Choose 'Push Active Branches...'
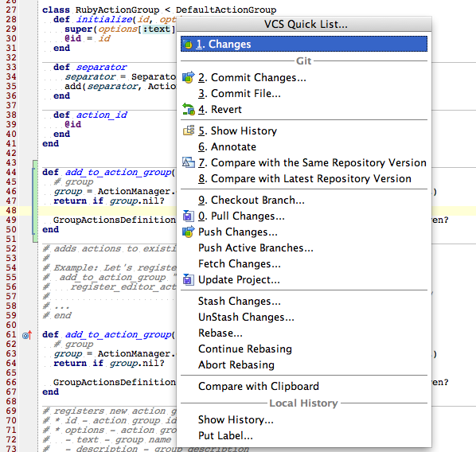The height and width of the screenshot is (452, 476). pyautogui.click(x=256, y=248)
